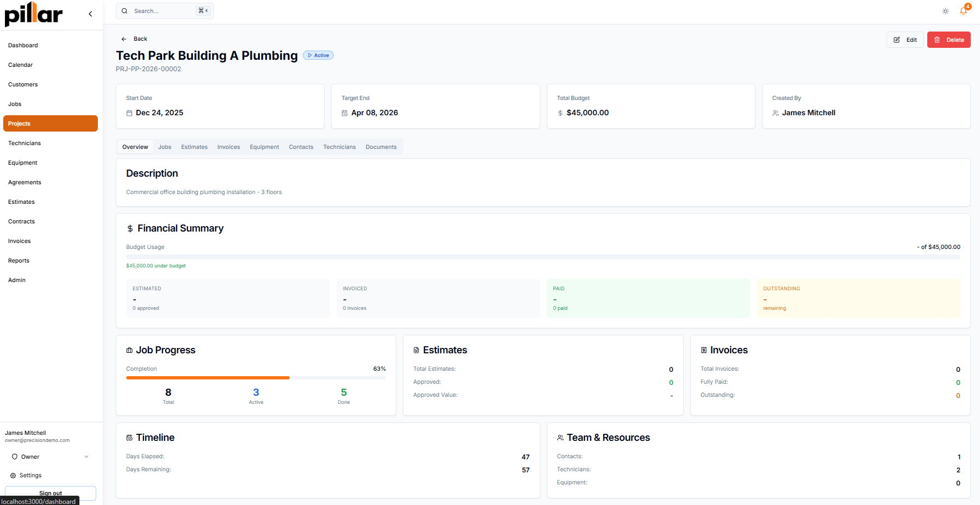The image size is (980, 505).
Task: Open Agreements in the sidebar
Action: point(25,183)
